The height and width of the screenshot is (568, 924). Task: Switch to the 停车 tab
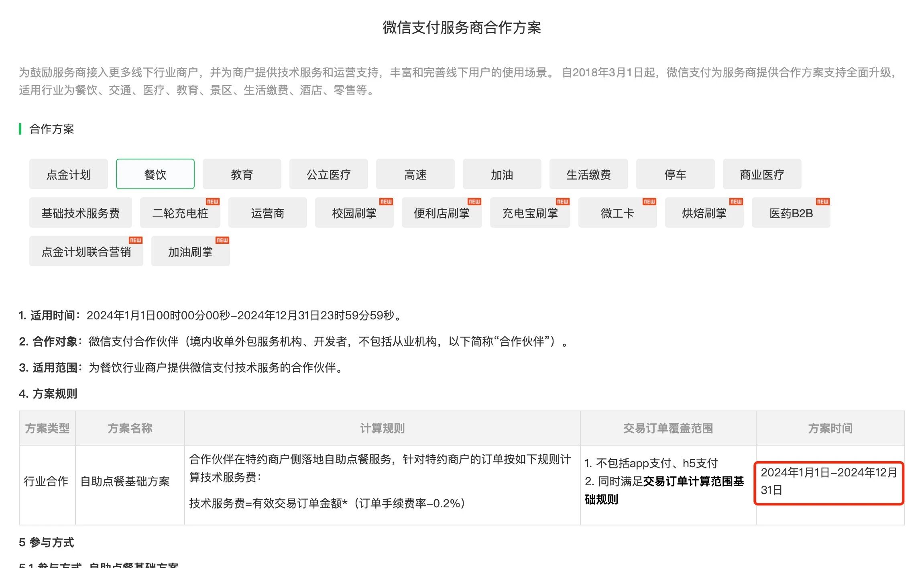tap(675, 174)
